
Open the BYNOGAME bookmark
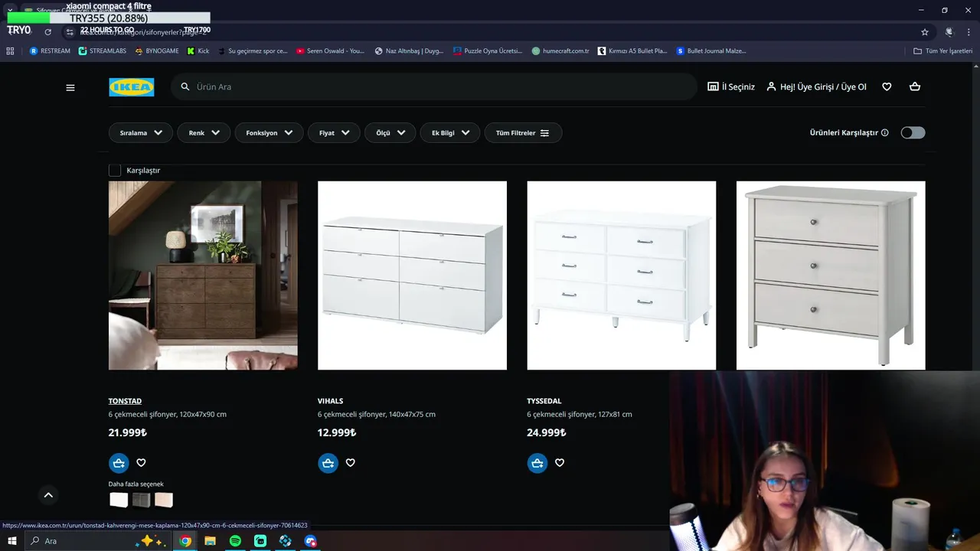pos(156,51)
